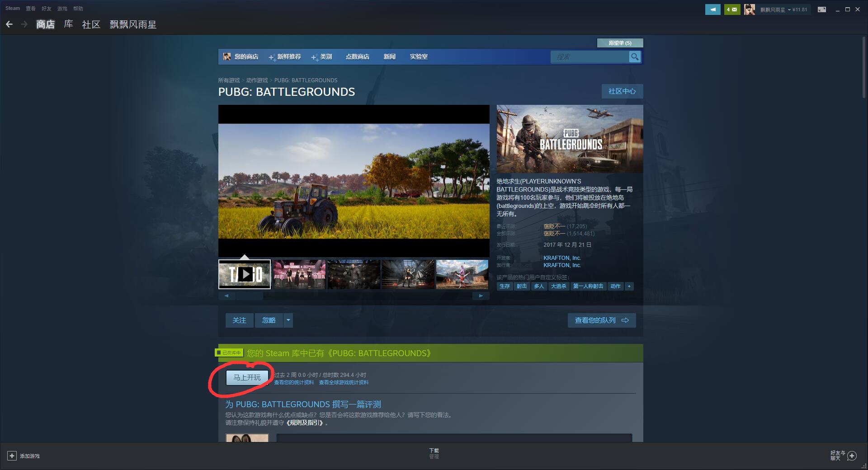
Task: Expand the 忽略 dropdown arrow
Action: point(288,320)
